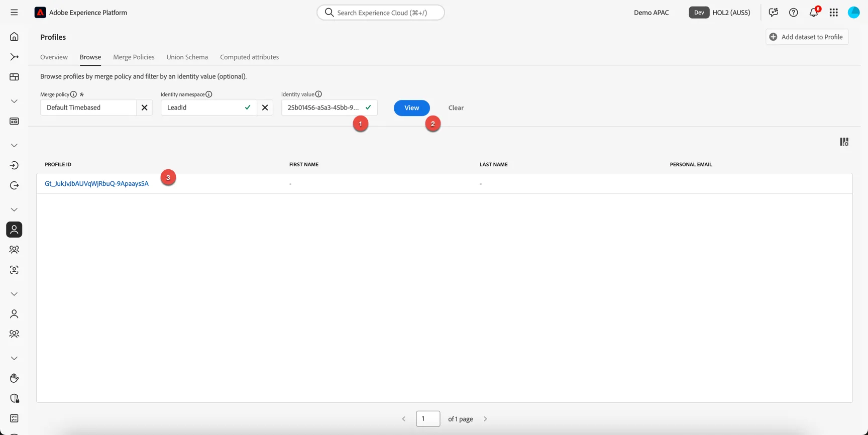Click Add dataset to Profile button
The width and height of the screenshot is (868, 435).
[x=807, y=37]
